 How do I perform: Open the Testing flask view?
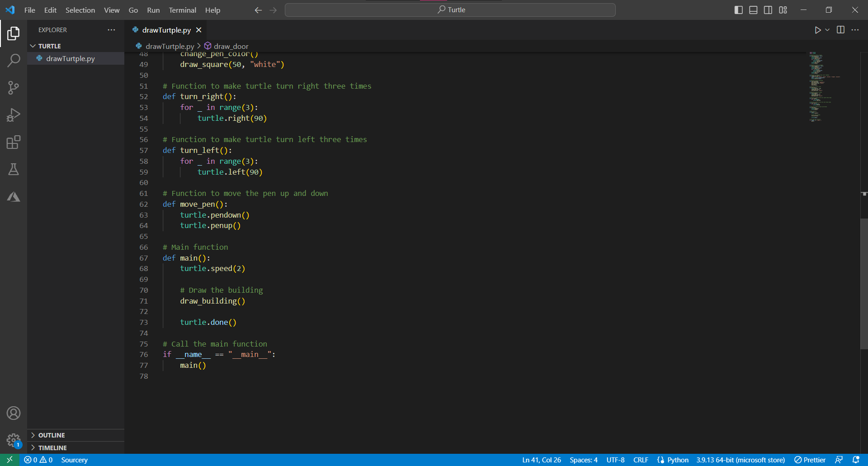point(14,169)
